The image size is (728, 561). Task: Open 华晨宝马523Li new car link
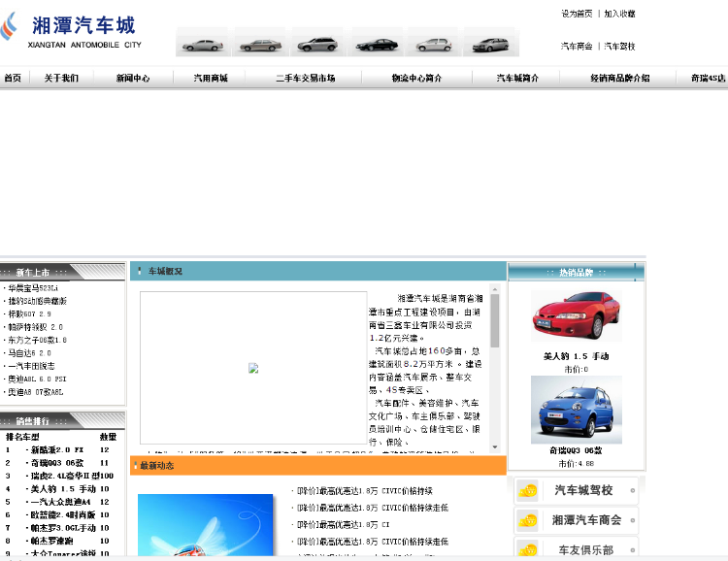[33, 288]
